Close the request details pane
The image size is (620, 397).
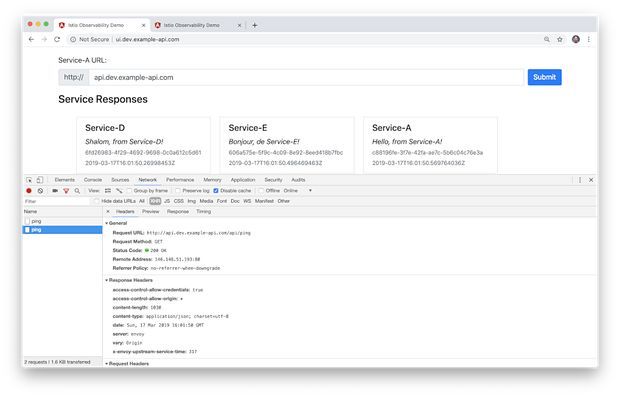[108, 212]
